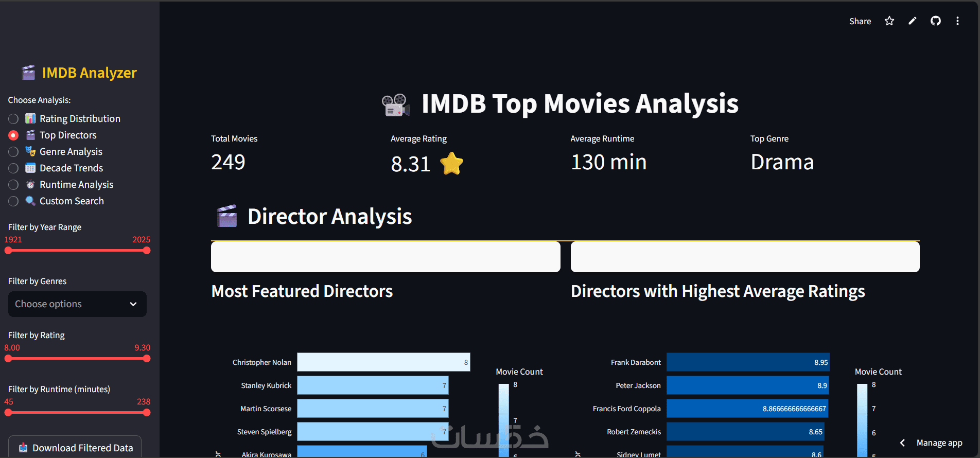Viewport: 980px width, 458px height.
Task: Click Share in the top toolbar
Action: coord(860,21)
